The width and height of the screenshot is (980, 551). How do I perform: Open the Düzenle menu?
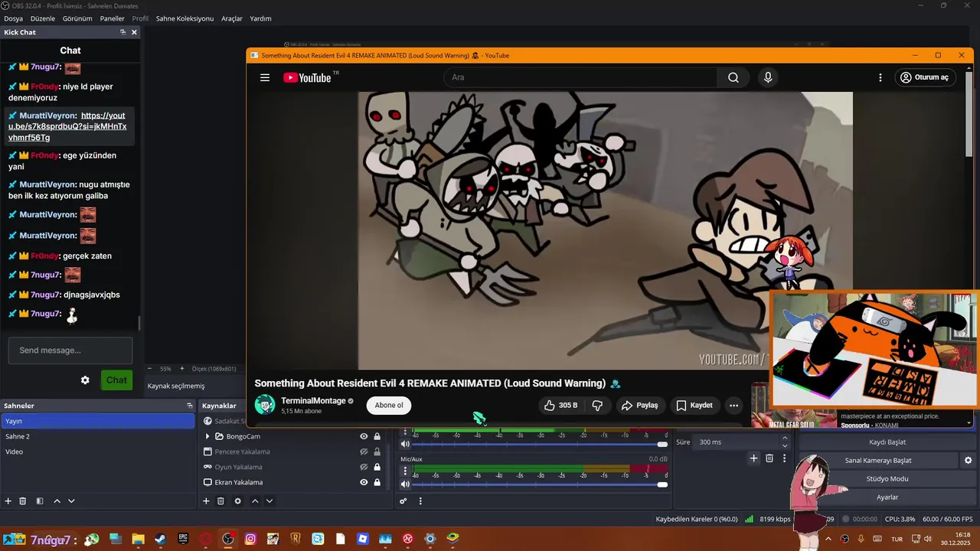click(43, 18)
